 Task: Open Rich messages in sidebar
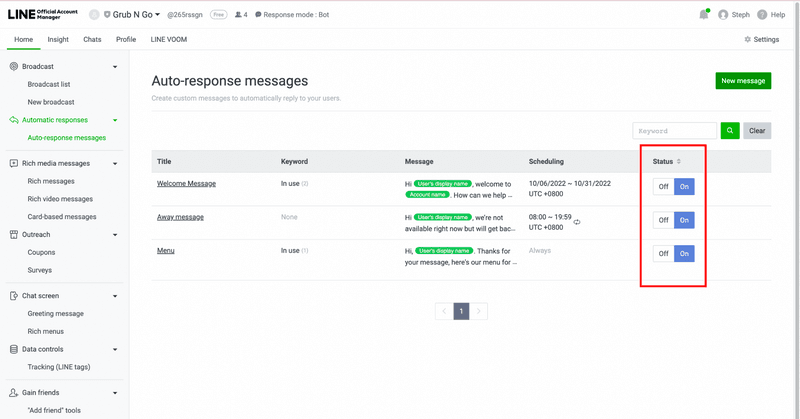[51, 181]
